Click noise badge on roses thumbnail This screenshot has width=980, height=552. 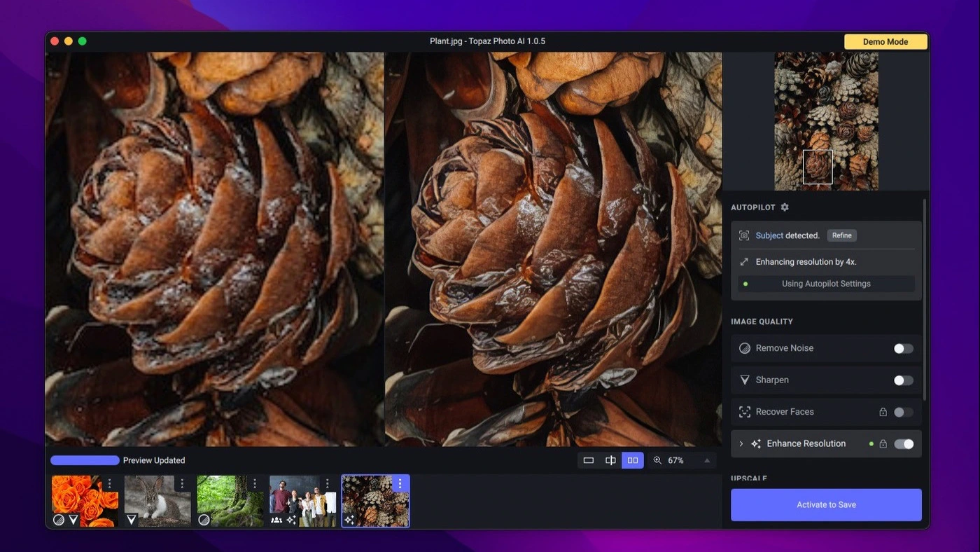point(59,520)
